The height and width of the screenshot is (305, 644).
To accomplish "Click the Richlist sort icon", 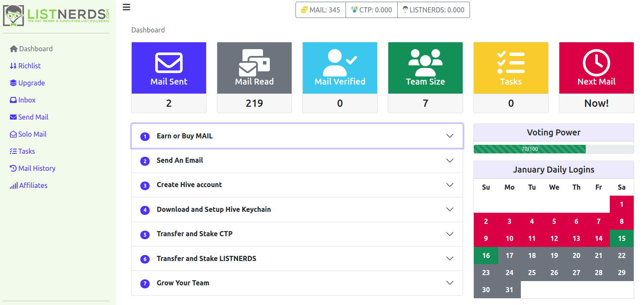I will click(13, 66).
